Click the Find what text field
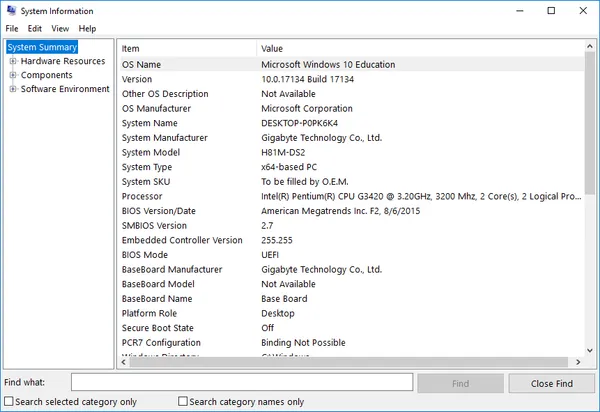This screenshot has width=600, height=412. pyautogui.click(x=242, y=383)
